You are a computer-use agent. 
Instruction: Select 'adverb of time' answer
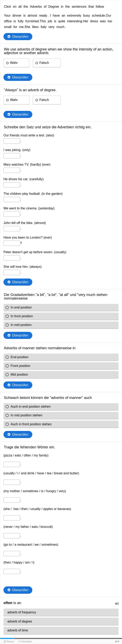tap(61, 630)
